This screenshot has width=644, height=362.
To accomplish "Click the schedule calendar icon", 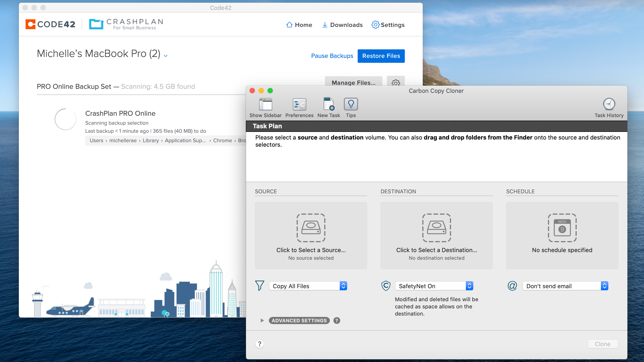I will [562, 228].
